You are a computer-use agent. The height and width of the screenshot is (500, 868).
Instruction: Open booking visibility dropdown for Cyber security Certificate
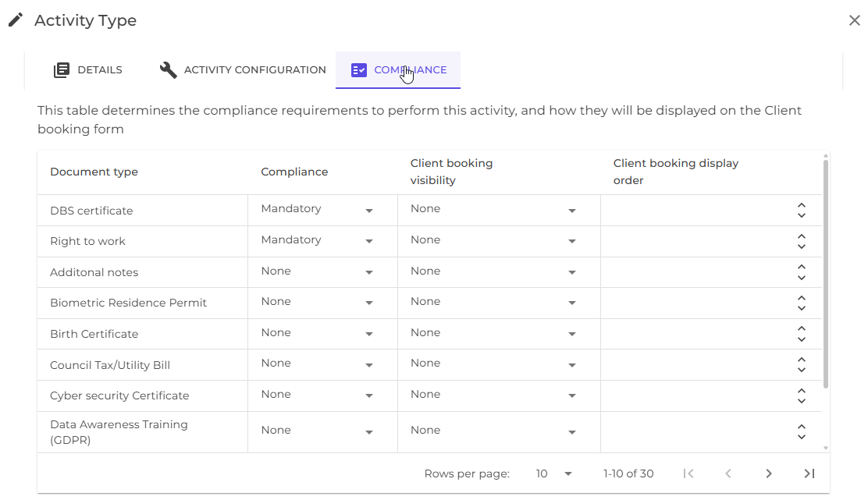[493, 395]
